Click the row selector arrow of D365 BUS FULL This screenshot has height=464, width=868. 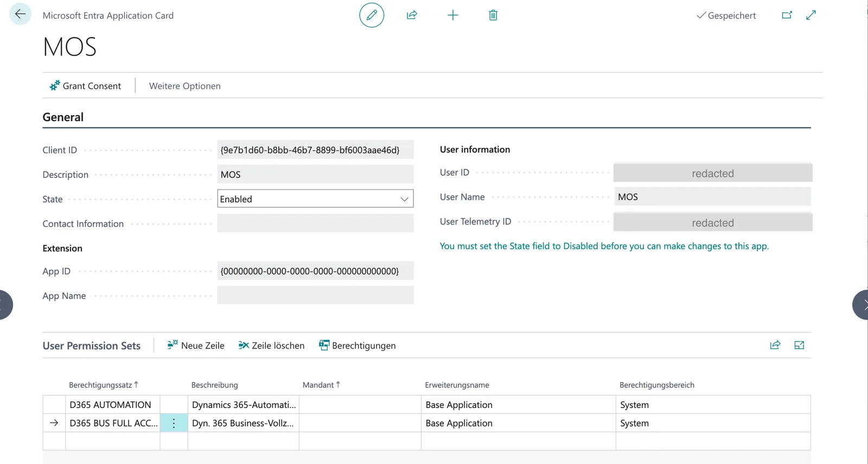[54, 423]
